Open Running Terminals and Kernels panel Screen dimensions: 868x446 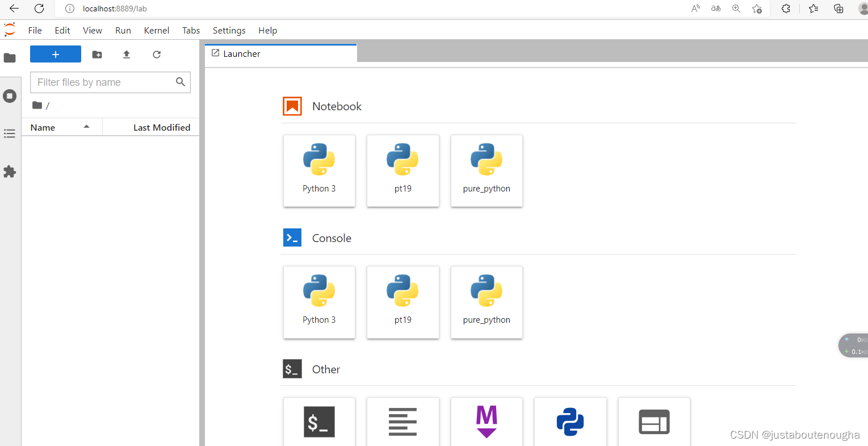coord(10,96)
